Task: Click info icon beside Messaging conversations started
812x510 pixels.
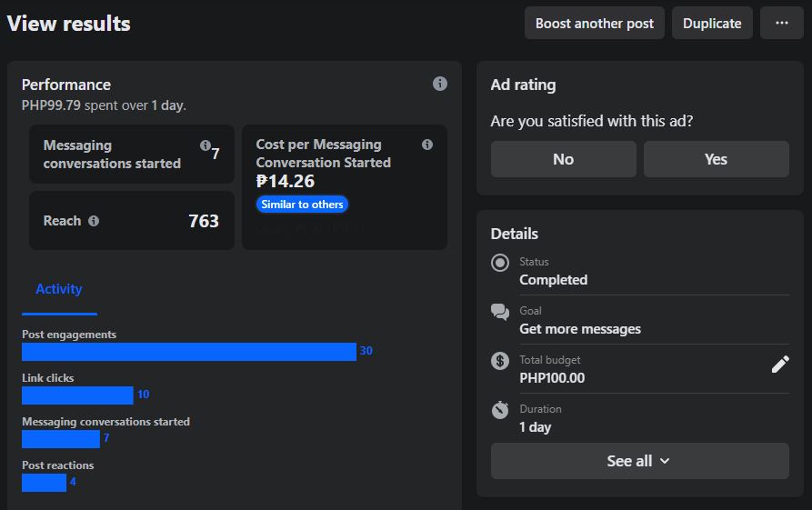Action: click(206, 145)
